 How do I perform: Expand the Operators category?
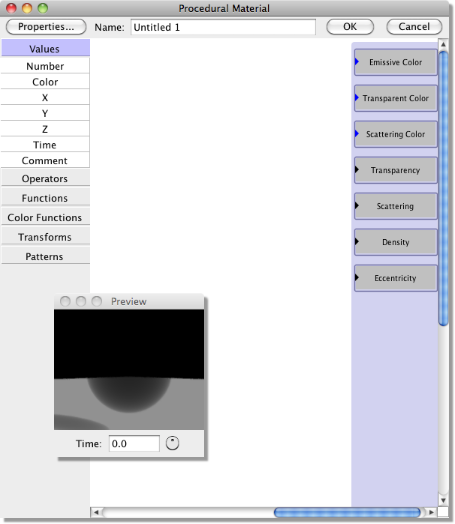pyautogui.click(x=45, y=178)
